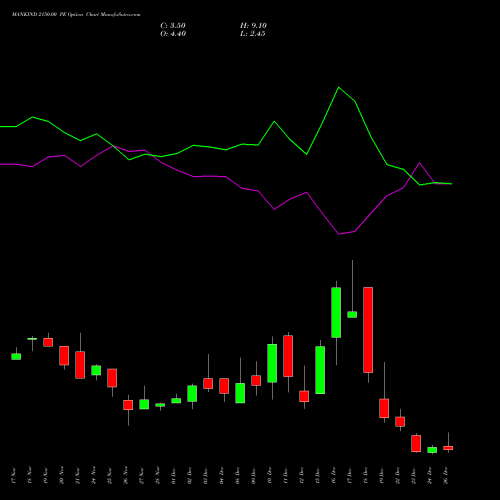Click the red candle for 19 Dec
The width and height of the screenshot is (500, 500).
384,408
